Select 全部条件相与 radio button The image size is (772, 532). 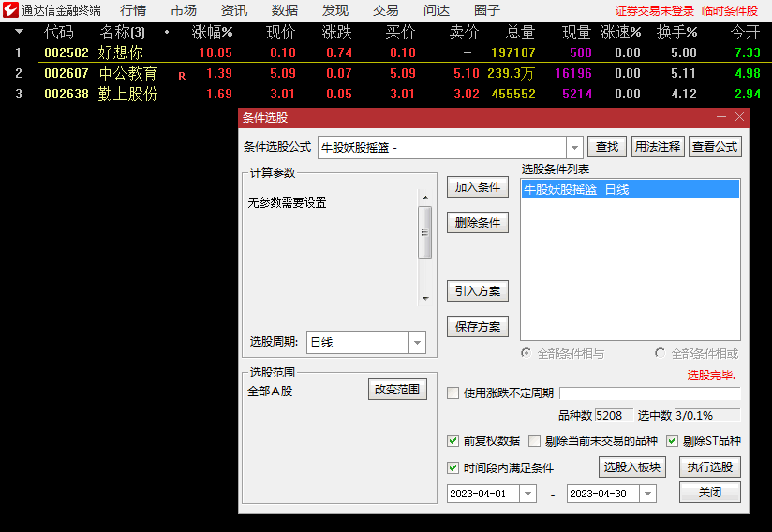coord(527,353)
